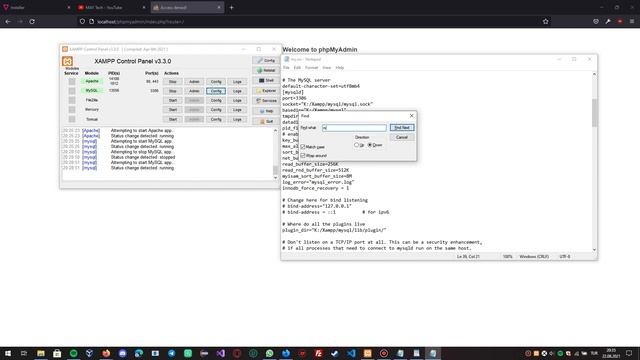Start the Tomcat module

click(x=173, y=120)
